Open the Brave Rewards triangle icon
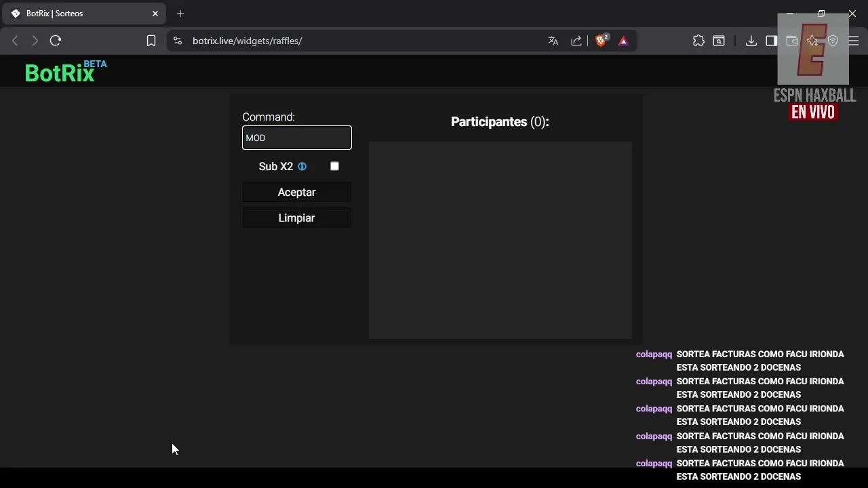This screenshot has height=488, width=868. (623, 41)
